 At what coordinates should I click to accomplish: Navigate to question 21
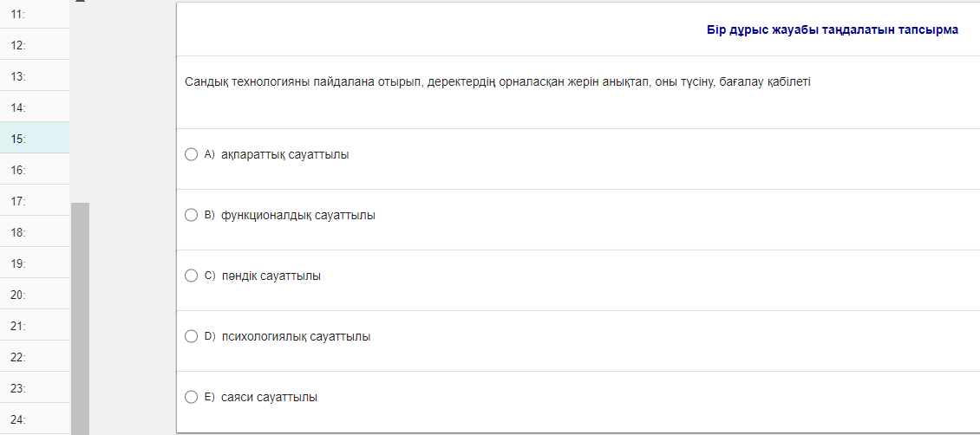pyautogui.click(x=35, y=326)
